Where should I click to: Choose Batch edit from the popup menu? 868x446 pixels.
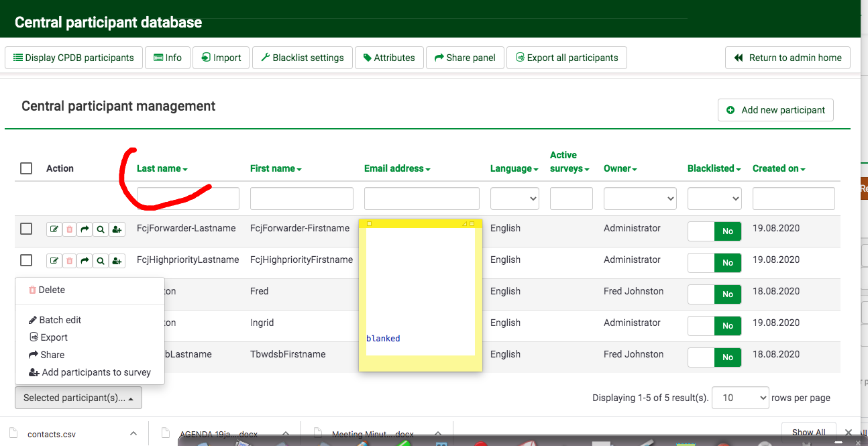pos(60,320)
